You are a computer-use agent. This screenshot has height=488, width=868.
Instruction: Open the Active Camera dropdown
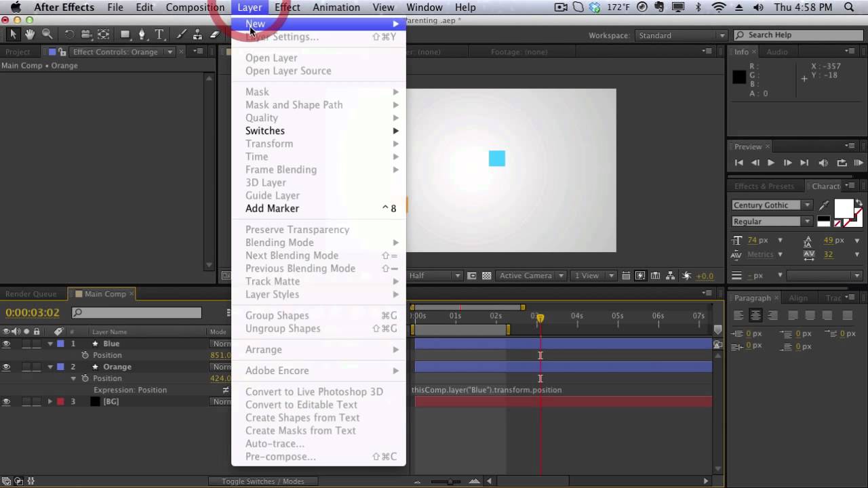(x=532, y=276)
